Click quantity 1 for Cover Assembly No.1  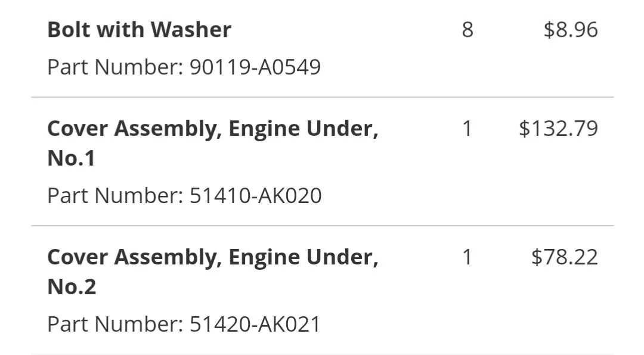[467, 129]
